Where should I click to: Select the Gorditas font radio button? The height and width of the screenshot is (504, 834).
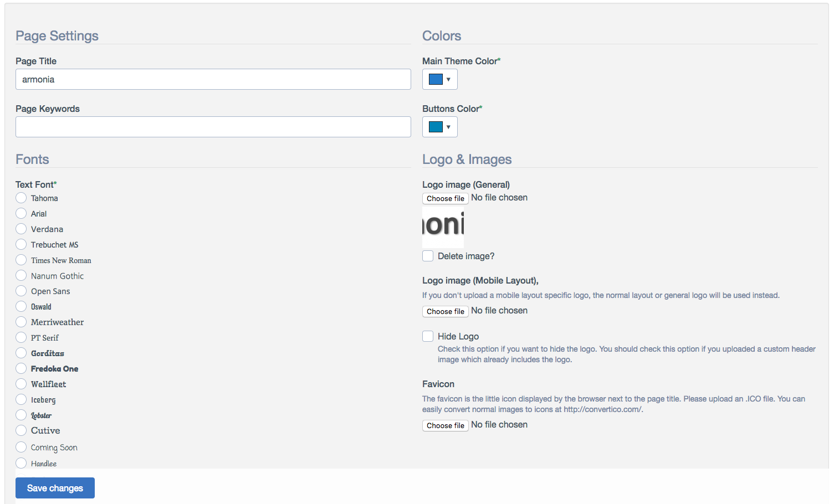[21, 353]
